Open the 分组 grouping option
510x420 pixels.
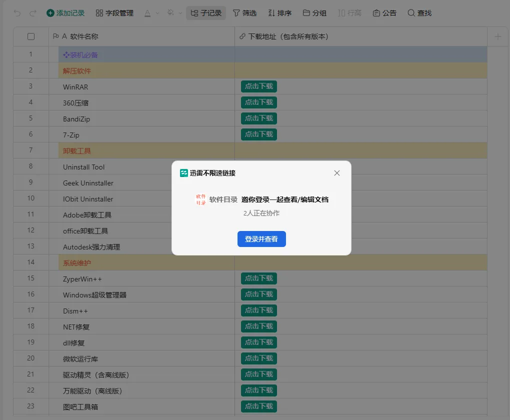[x=314, y=13]
